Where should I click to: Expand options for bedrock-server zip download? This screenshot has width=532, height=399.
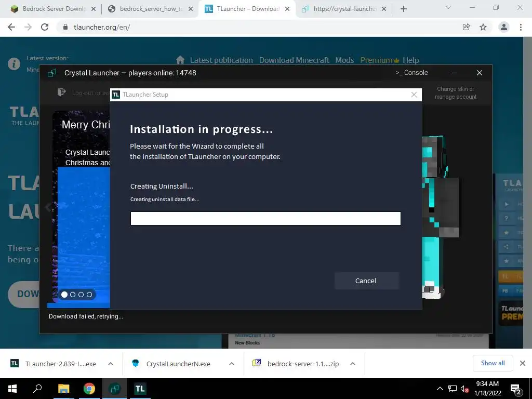coord(353,364)
